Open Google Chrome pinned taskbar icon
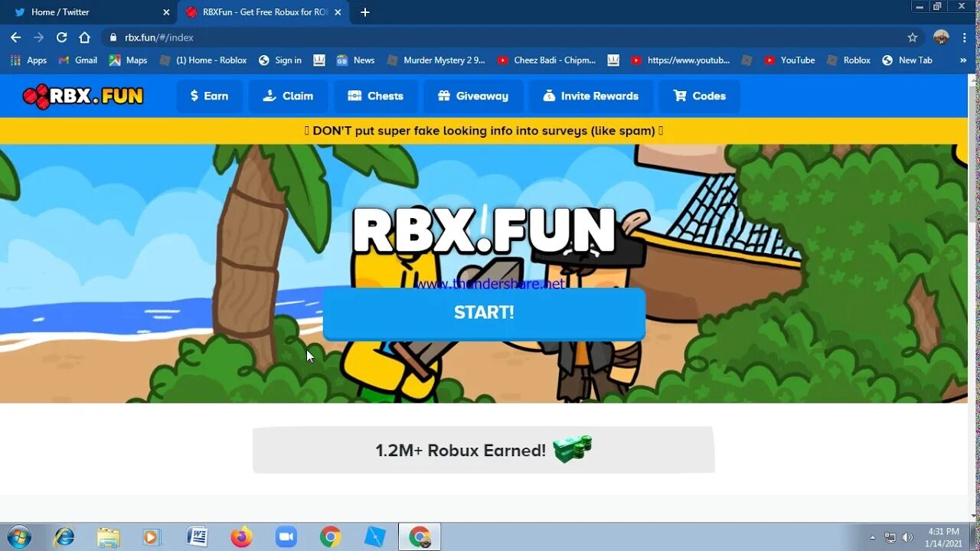 [x=330, y=537]
